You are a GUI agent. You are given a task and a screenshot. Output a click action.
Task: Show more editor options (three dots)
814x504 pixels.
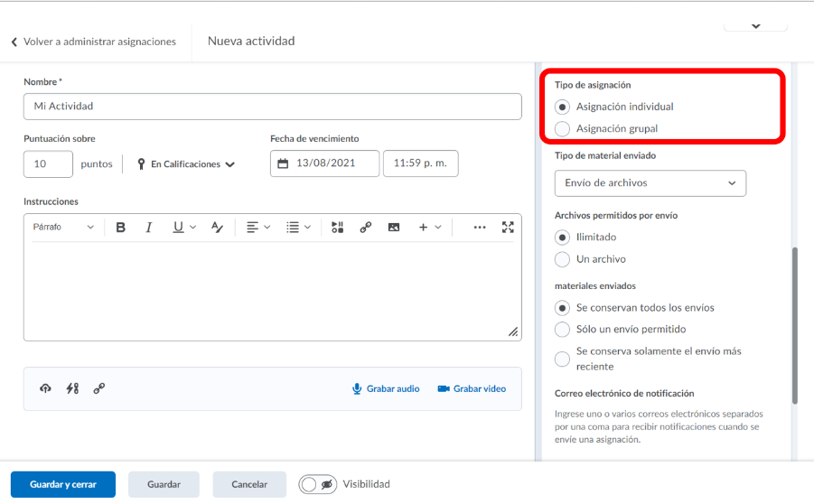coord(480,228)
